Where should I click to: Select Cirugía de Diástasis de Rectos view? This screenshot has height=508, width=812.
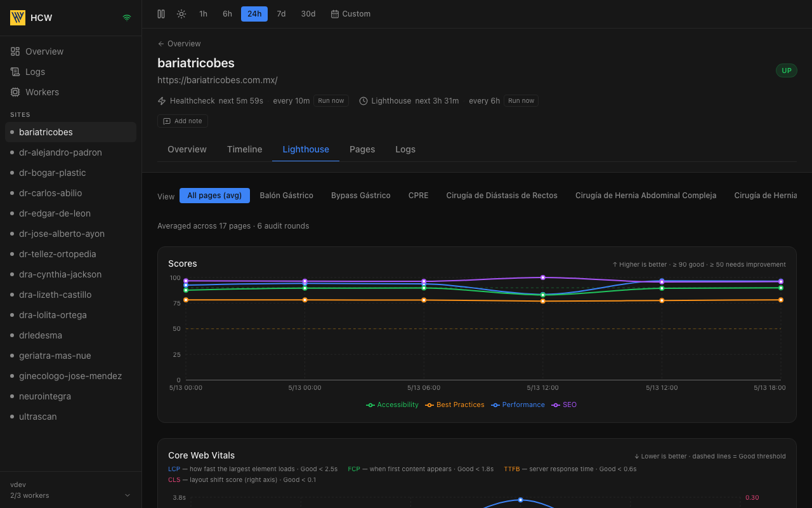[x=502, y=196]
